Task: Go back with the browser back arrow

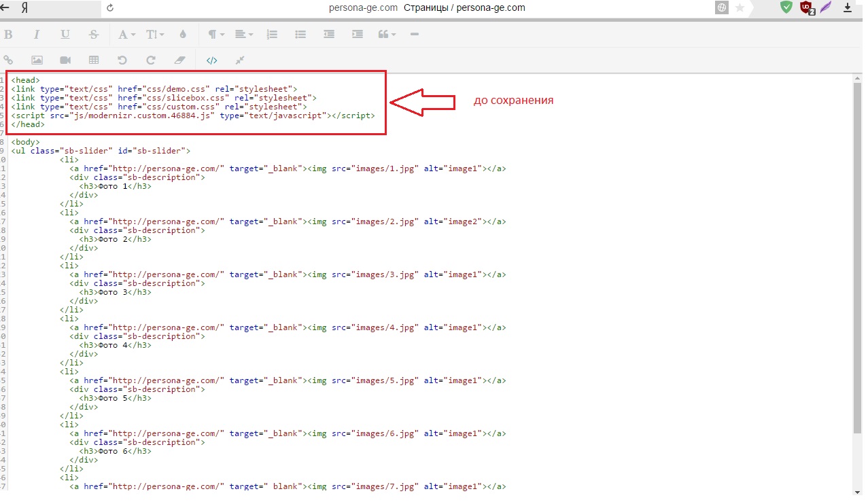Action: coord(5,7)
